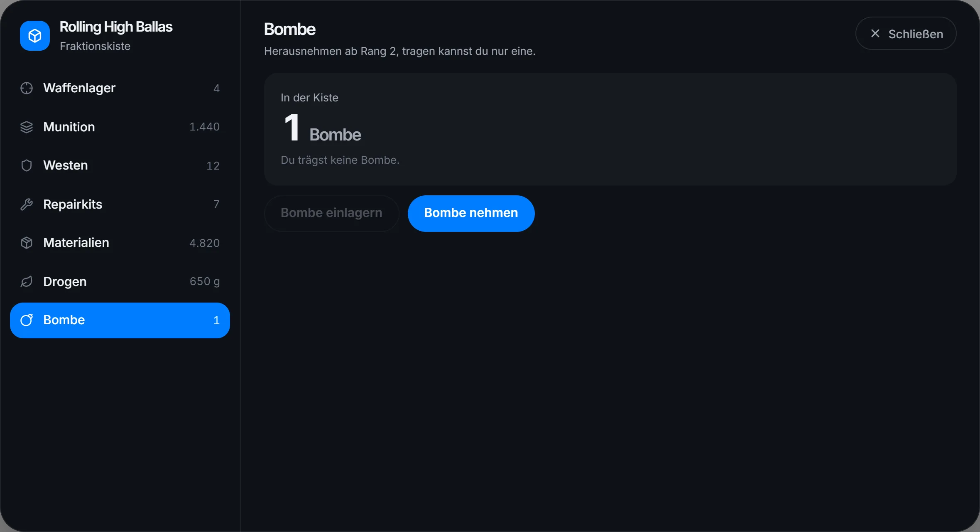Select the highlighted Bombe sidebar item
980x532 pixels.
[x=120, y=320]
